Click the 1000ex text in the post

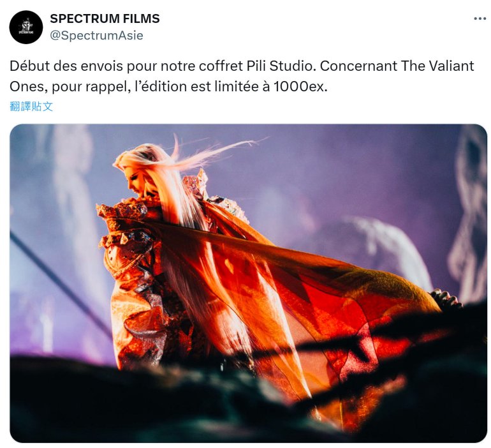click(300, 86)
